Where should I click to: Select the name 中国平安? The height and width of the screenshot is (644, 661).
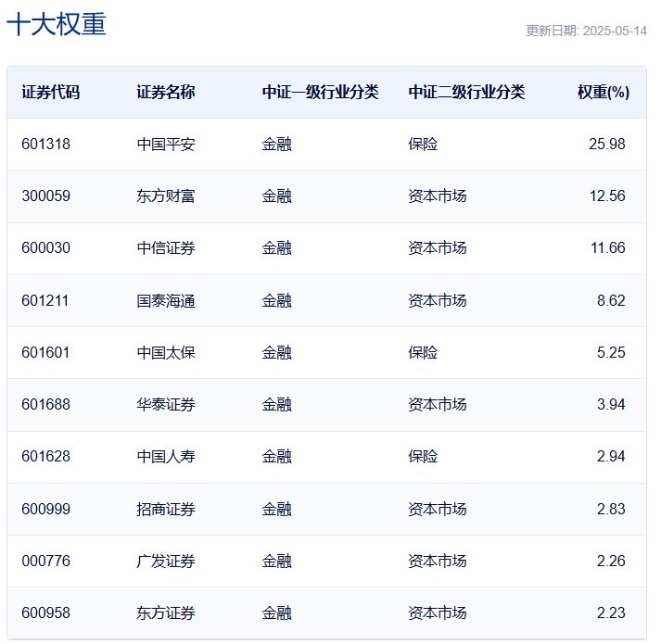point(166,145)
